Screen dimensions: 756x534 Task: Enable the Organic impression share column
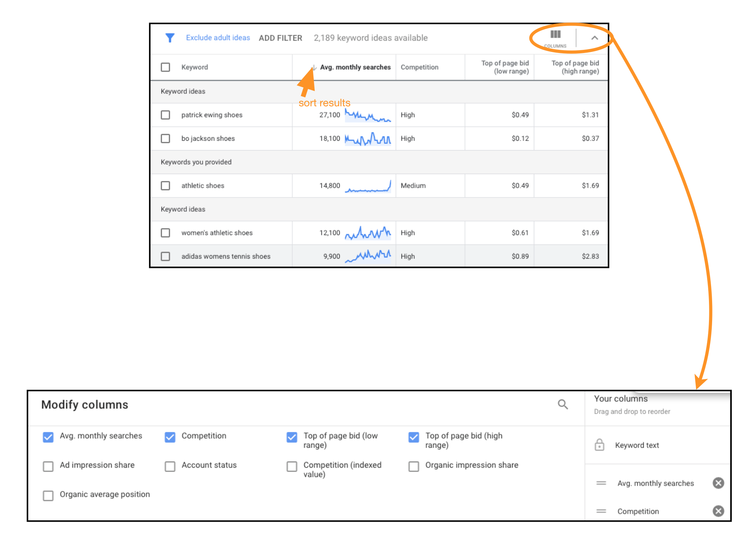click(413, 466)
